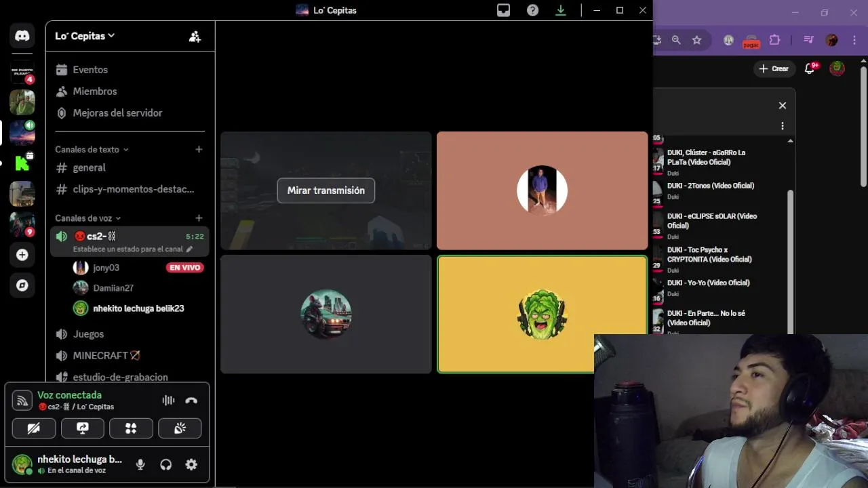Toggle camera on in voice panel
The image size is (868, 488).
[34, 428]
